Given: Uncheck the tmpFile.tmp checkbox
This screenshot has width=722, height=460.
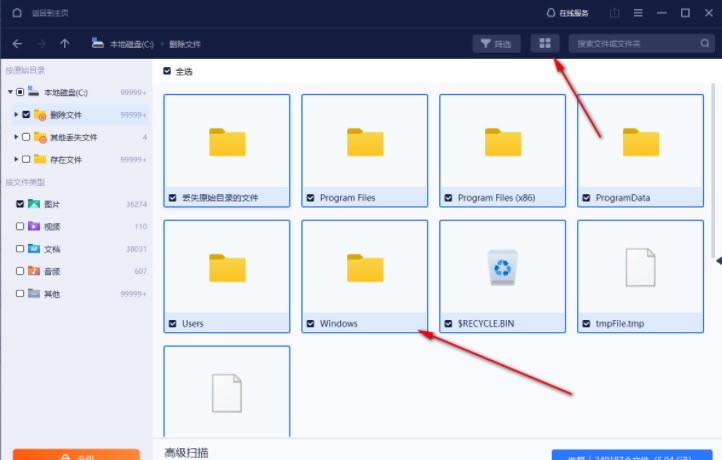Looking at the screenshot, I should click(586, 324).
